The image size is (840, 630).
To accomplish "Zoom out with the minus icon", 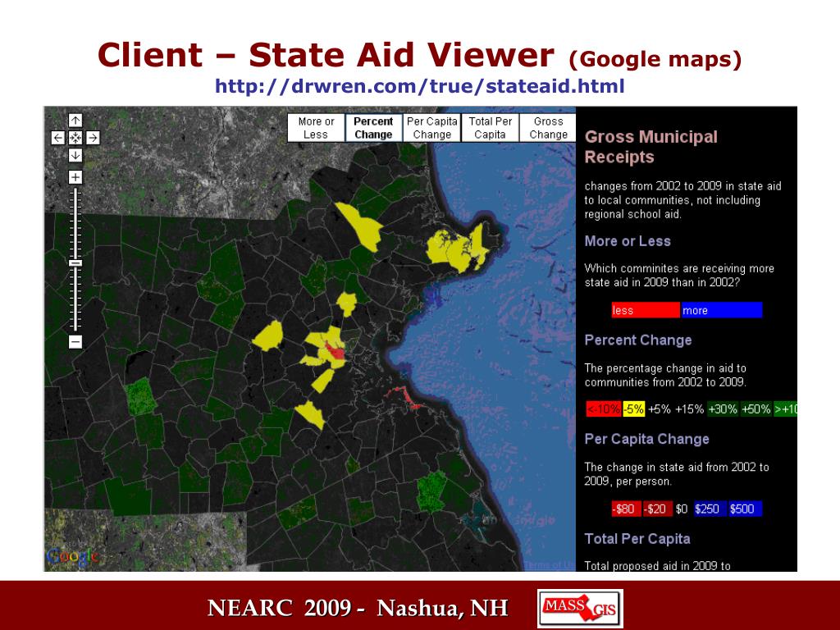I will point(75,342).
